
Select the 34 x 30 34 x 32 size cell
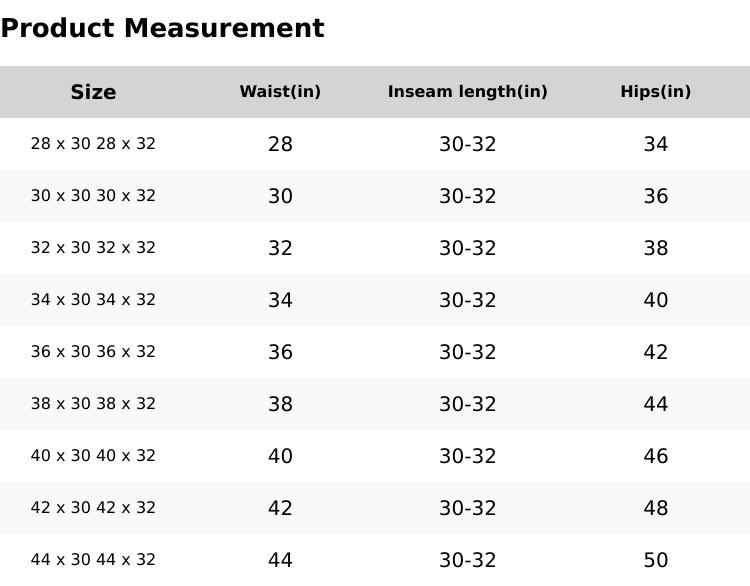pyautogui.click(x=93, y=300)
